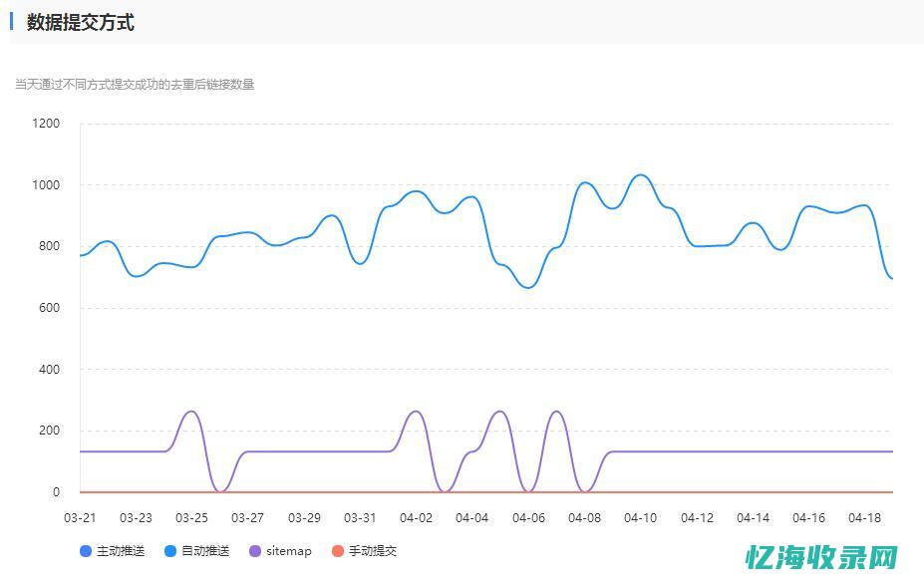Viewport: 924px width, 579px height.
Task: Click the blue accent bar beside the title
Action: [x=12, y=22]
